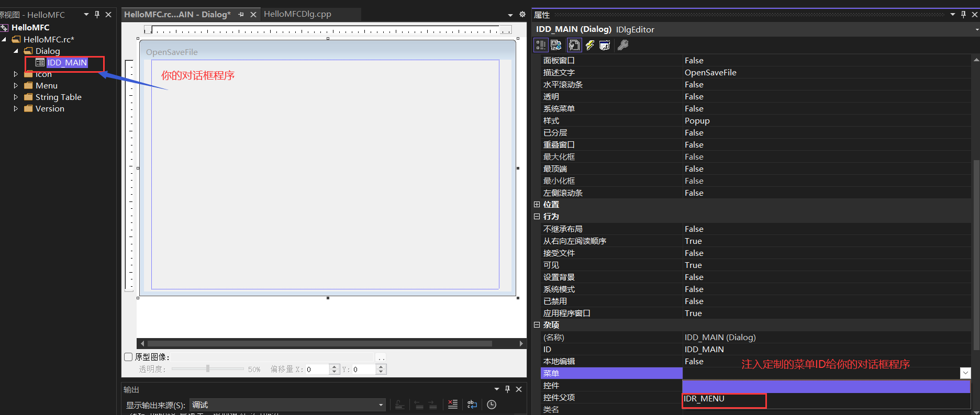The width and height of the screenshot is (980, 415).
Task: Click the Categorized view icon in Properties
Action: tap(541, 46)
